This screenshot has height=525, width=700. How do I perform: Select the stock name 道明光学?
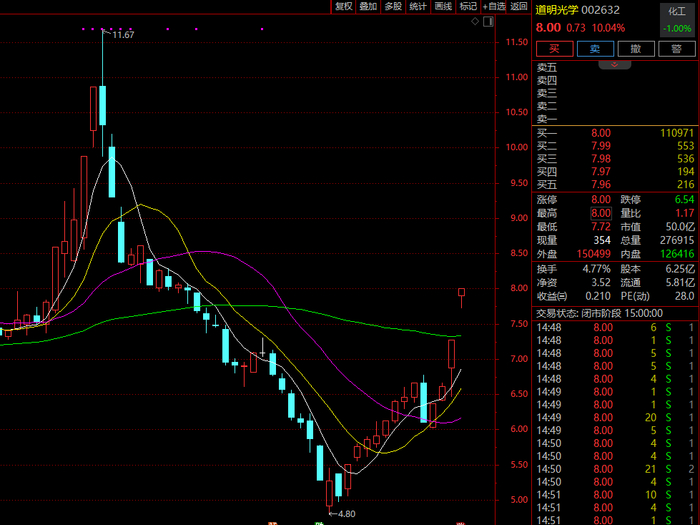pyautogui.click(x=557, y=10)
